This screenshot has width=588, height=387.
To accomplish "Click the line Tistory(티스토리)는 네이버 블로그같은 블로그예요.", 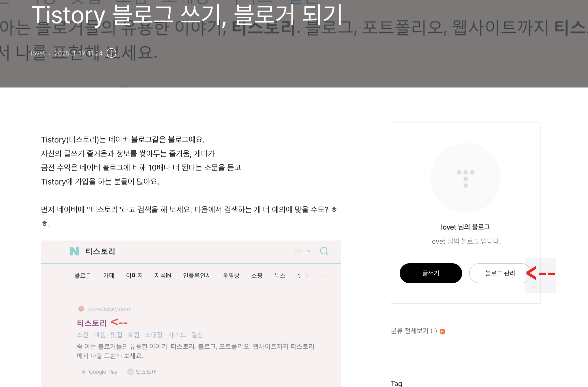I will [123, 139].
